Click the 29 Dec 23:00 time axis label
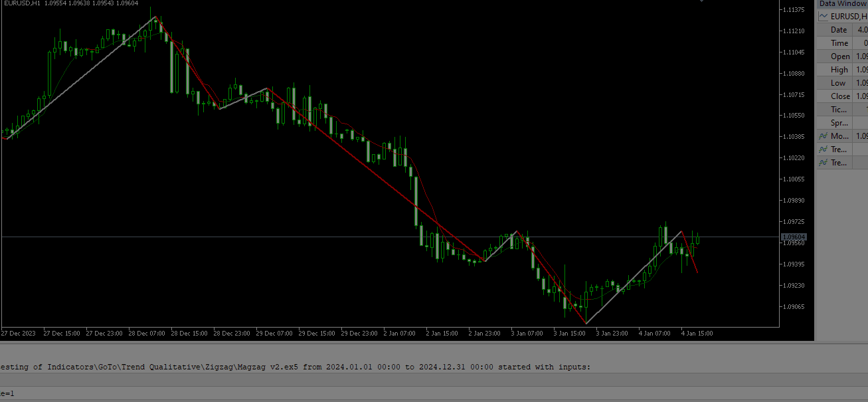This screenshot has width=868, height=402. coord(359,334)
